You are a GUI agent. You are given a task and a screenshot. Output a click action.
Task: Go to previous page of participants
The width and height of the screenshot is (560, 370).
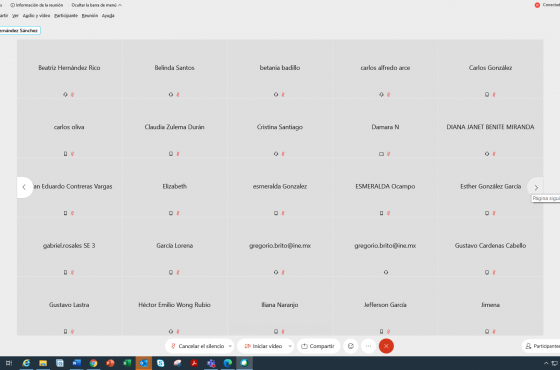pyautogui.click(x=24, y=187)
